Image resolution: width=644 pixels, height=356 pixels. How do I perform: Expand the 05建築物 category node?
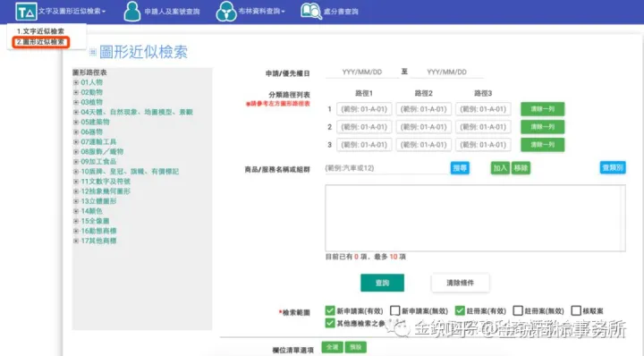pos(76,122)
